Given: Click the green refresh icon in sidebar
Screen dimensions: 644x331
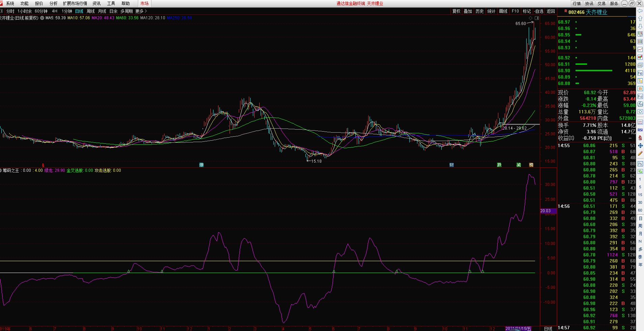Looking at the screenshot, I should coord(640,171).
